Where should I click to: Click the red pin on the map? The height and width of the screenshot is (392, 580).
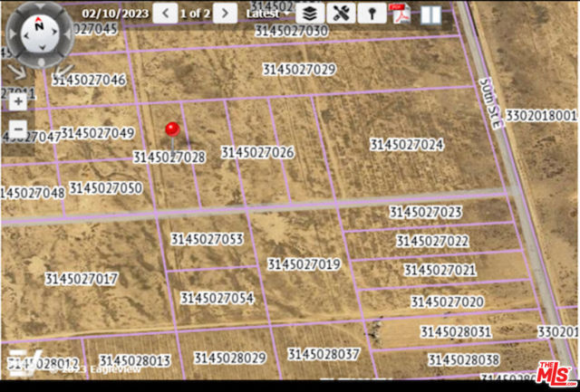[172, 131]
